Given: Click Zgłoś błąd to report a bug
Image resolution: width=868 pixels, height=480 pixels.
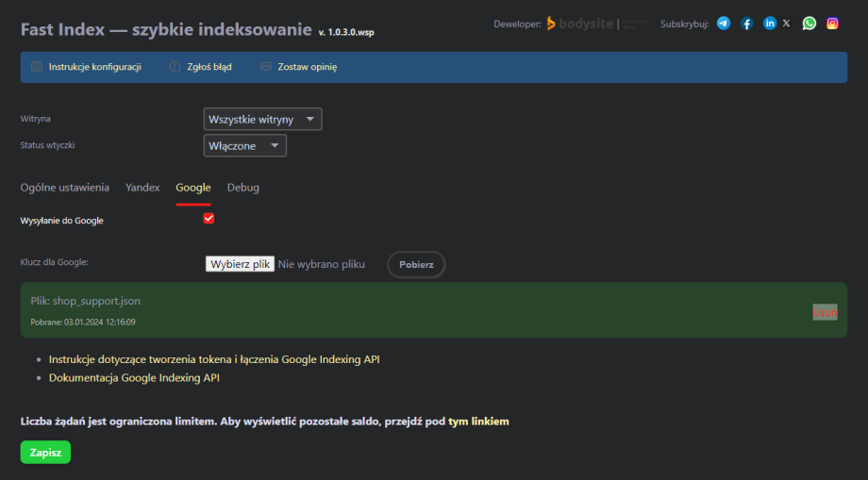Looking at the screenshot, I should pos(200,67).
